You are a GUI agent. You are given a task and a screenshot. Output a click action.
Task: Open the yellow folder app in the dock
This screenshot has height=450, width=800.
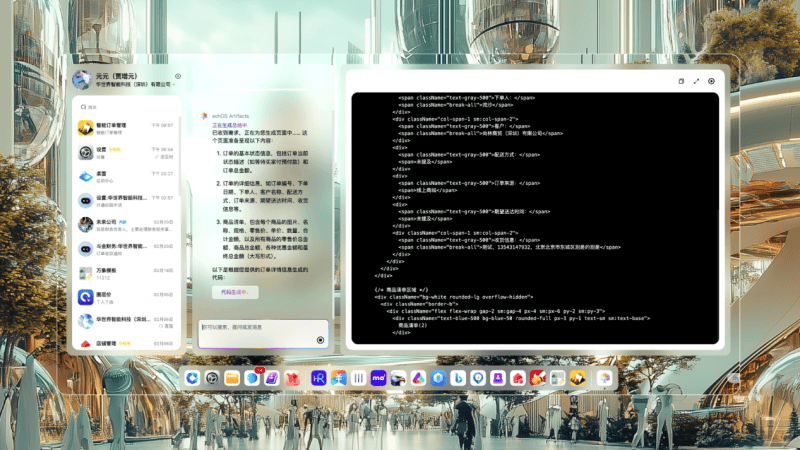(x=232, y=377)
